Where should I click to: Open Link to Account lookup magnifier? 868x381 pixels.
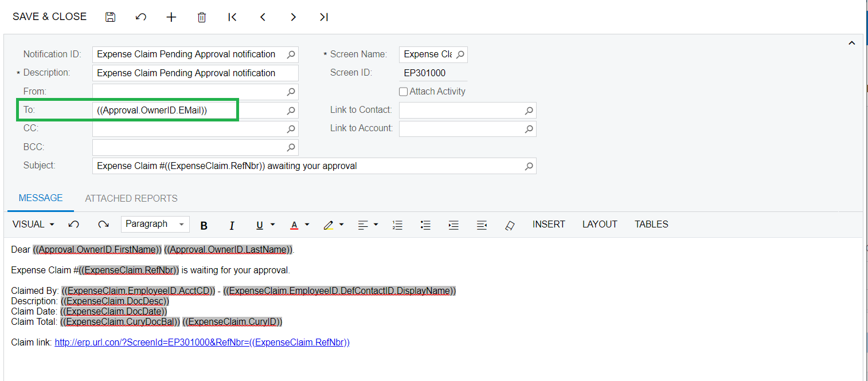click(529, 129)
